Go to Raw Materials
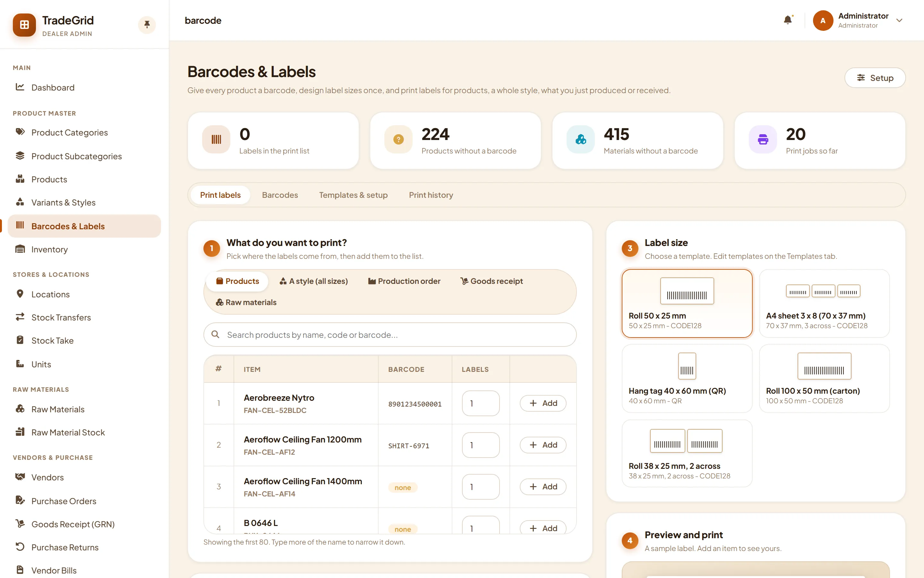This screenshot has width=924, height=578. coord(84,409)
